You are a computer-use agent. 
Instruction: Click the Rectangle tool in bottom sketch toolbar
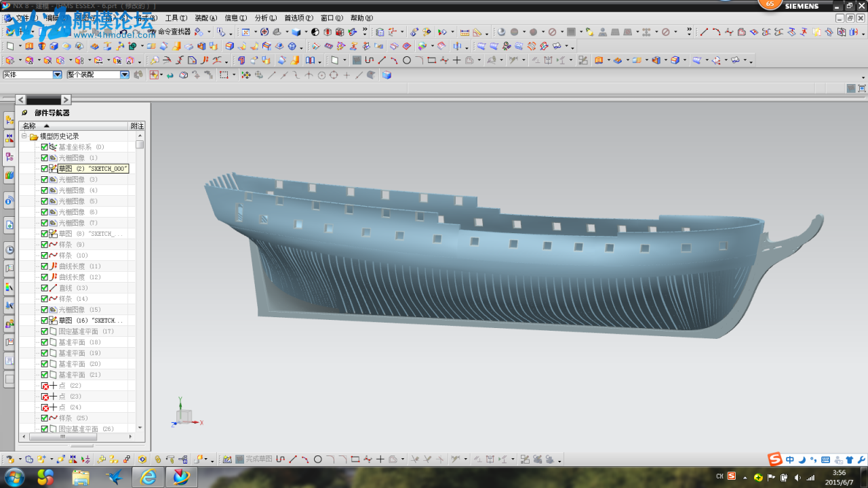pos(355,460)
